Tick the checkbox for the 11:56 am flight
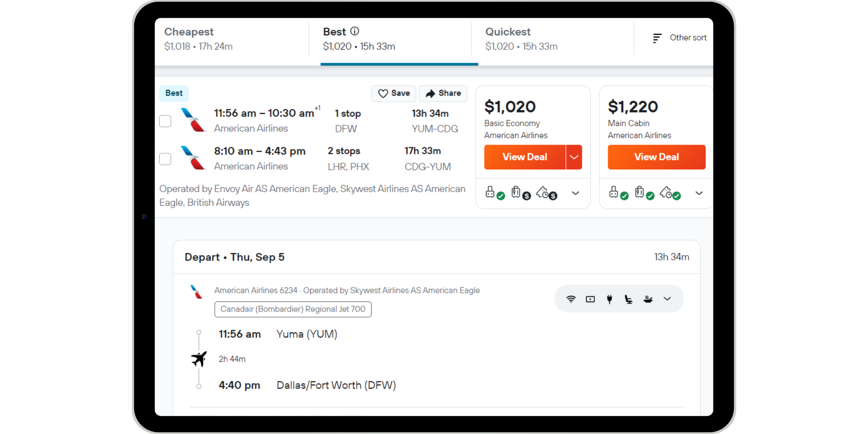Image resolution: width=868 pixels, height=434 pixels. (x=165, y=121)
